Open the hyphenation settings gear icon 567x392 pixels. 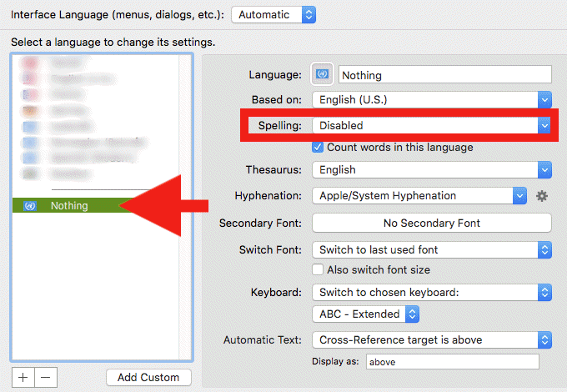[x=542, y=196]
